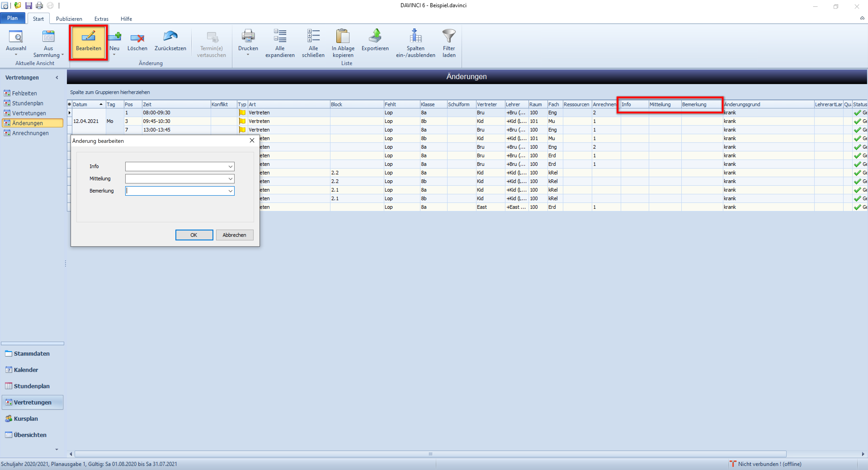
Task: Confirm dialog with OK button
Action: [194, 235]
